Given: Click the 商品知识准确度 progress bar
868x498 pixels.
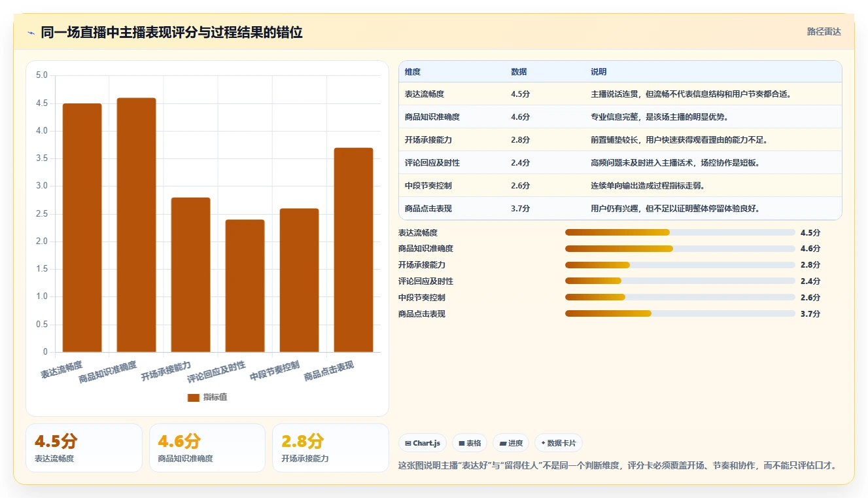Looking at the screenshot, I should coord(680,249).
